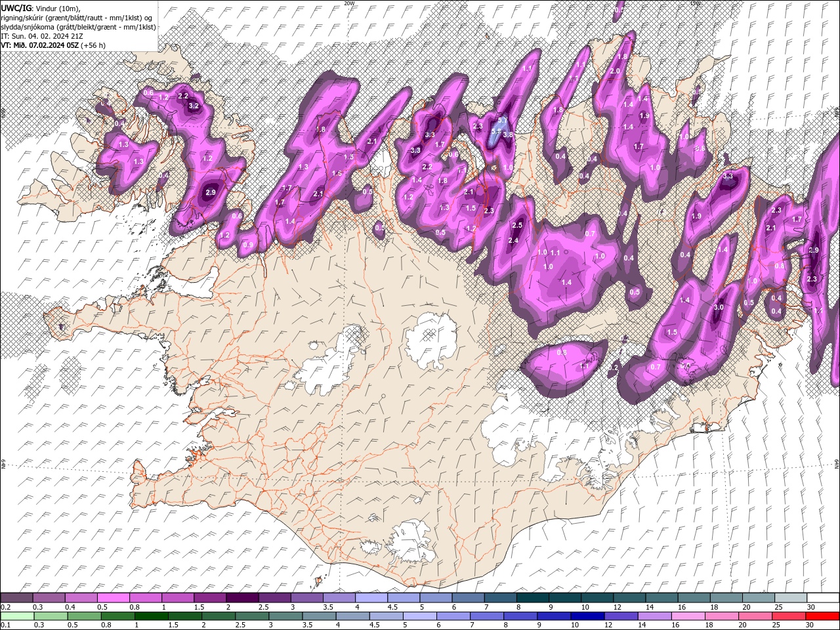Click the "30" label on the snow scale

[811, 607]
